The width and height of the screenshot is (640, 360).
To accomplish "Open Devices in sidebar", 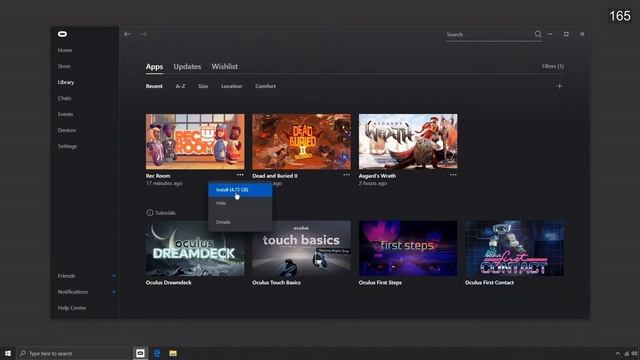I will pos(67,130).
